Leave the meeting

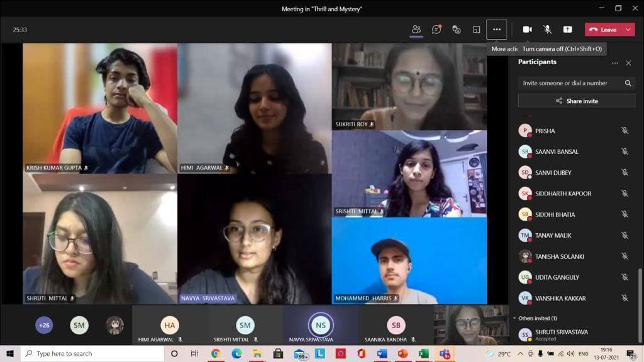(x=602, y=30)
